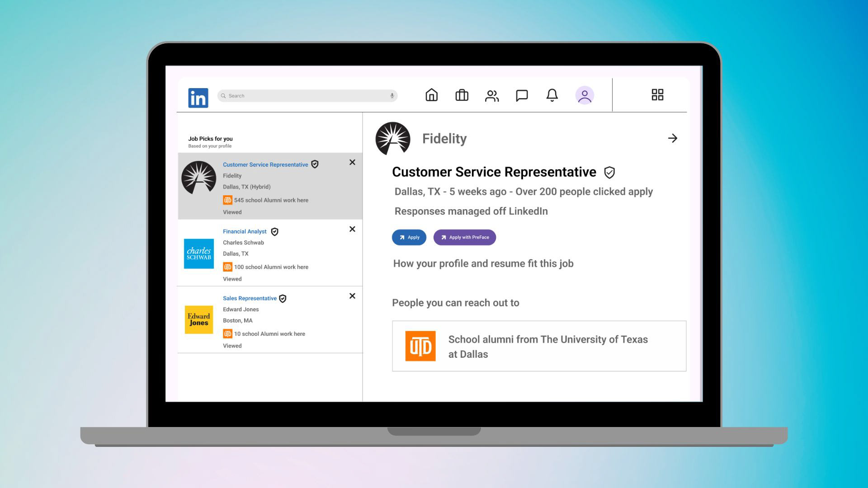Viewport: 868px width, 488px height.
Task: Click in the Search field
Action: (303, 96)
